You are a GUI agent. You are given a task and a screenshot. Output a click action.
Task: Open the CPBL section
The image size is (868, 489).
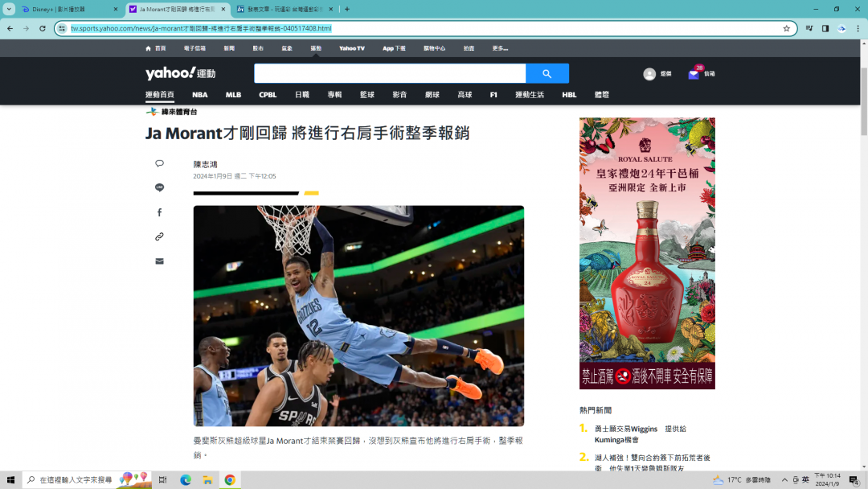click(268, 95)
